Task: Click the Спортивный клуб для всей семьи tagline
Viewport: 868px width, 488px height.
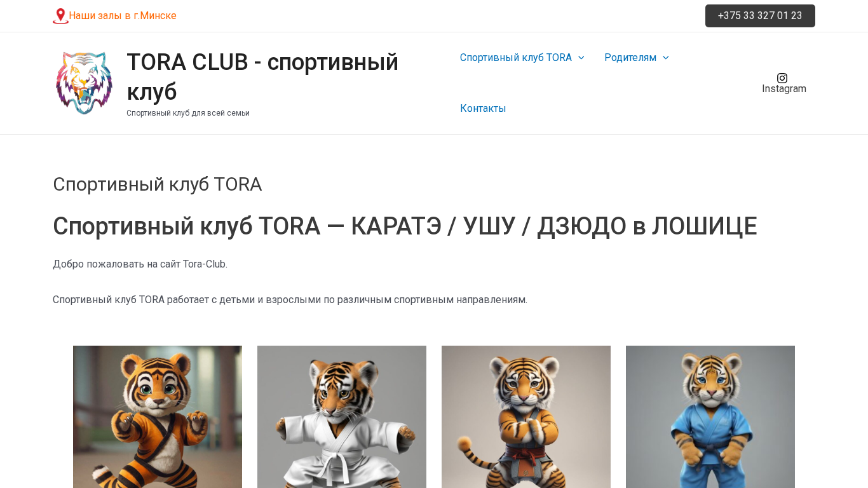Action: tap(188, 113)
